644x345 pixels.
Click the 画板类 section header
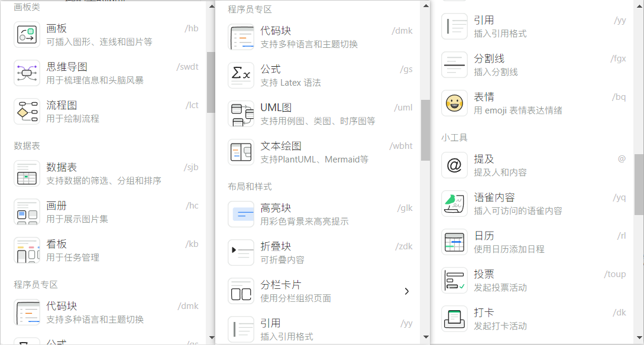click(27, 7)
